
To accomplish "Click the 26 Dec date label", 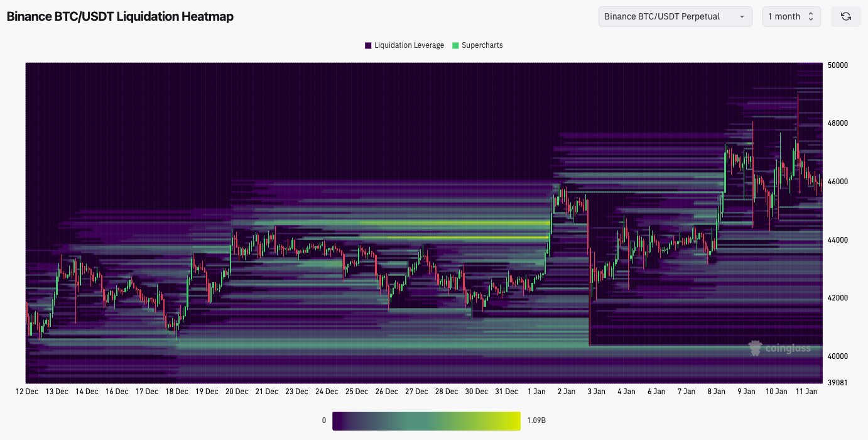I will coord(387,392).
